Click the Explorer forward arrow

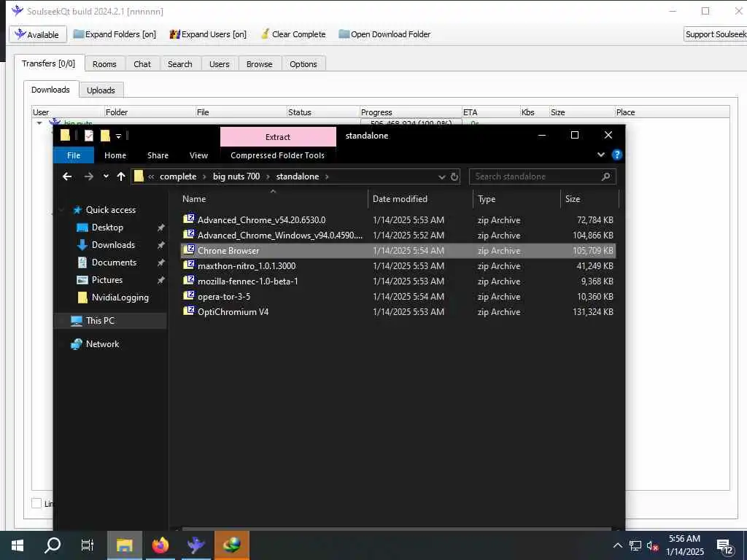[x=88, y=176]
